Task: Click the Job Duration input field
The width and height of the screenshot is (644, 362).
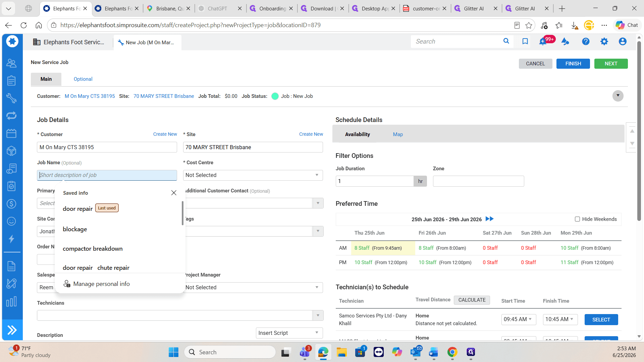Action: tap(374, 181)
